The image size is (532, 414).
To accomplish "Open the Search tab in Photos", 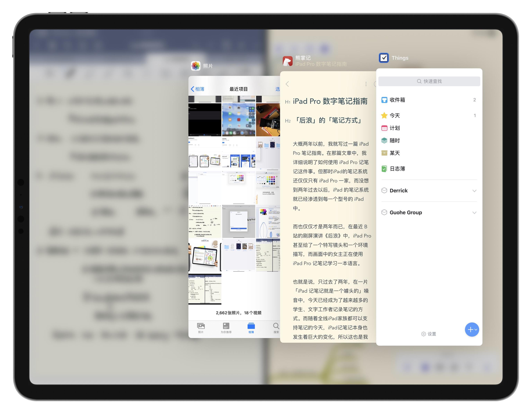I will 276,328.
